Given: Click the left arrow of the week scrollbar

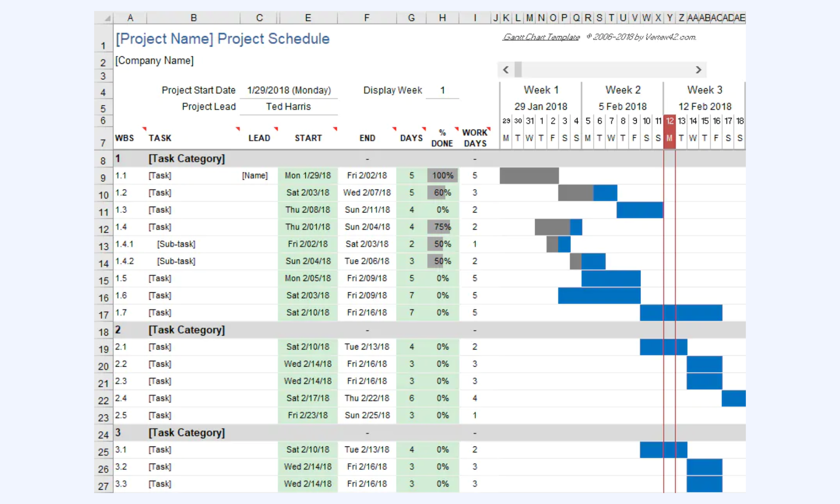Looking at the screenshot, I should click(506, 70).
